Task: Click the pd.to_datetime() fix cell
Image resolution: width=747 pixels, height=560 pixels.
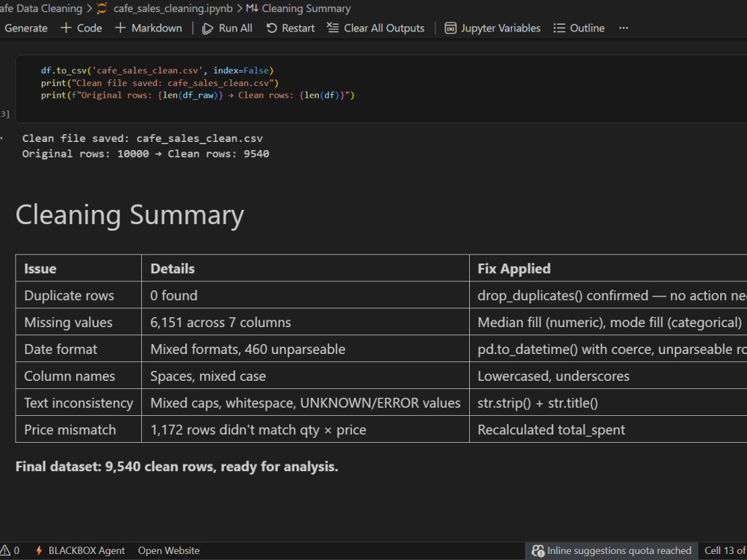Action: click(610, 349)
